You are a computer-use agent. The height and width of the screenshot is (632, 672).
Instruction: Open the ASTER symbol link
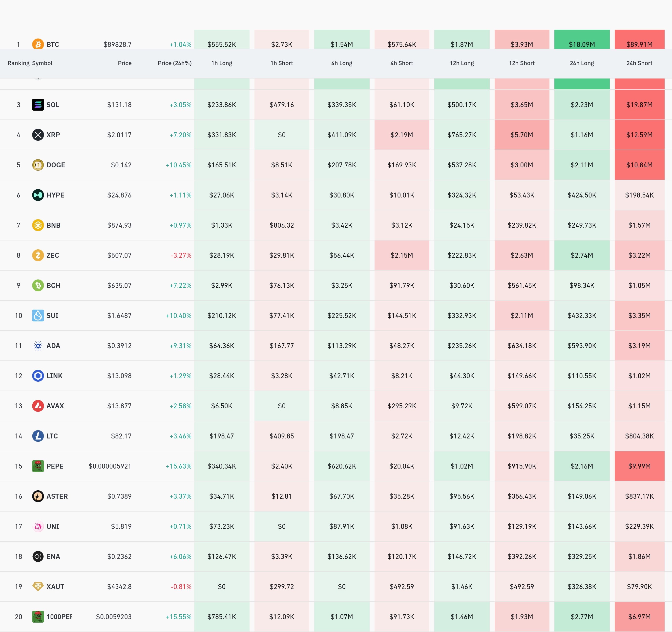click(x=57, y=496)
